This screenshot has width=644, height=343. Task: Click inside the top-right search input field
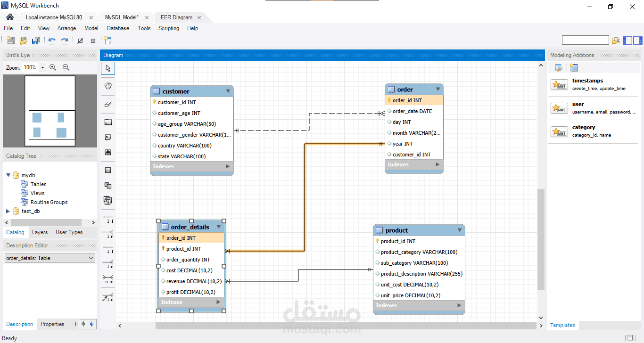tap(585, 40)
